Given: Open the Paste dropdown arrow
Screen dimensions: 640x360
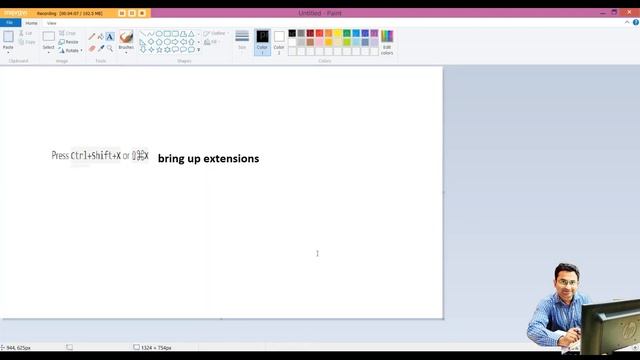Looking at the screenshot, I should pyautogui.click(x=8, y=52).
